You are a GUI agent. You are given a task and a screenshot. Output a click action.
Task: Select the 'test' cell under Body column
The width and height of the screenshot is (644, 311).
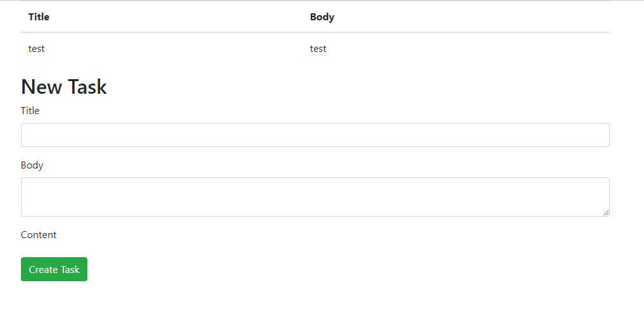click(318, 49)
